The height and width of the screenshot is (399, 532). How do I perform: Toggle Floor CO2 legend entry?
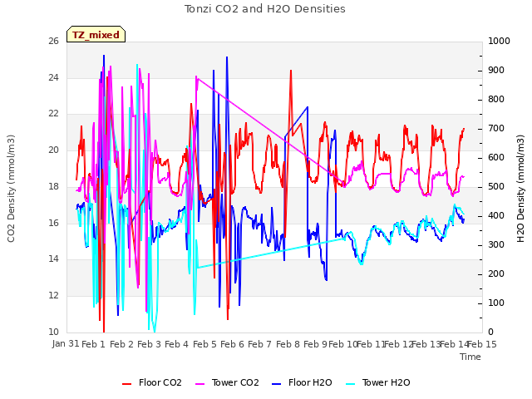152,382
